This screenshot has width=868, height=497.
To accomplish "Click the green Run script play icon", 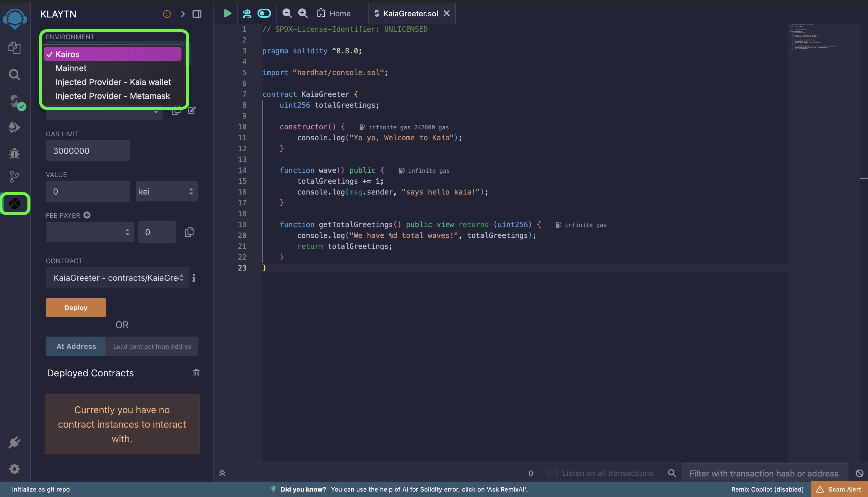I will tap(227, 14).
